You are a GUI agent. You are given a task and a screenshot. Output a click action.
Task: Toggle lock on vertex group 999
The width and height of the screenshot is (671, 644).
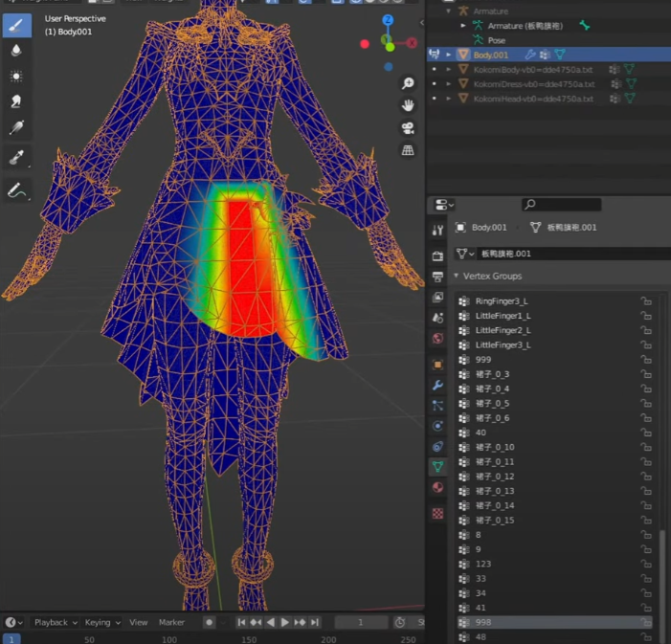click(647, 360)
